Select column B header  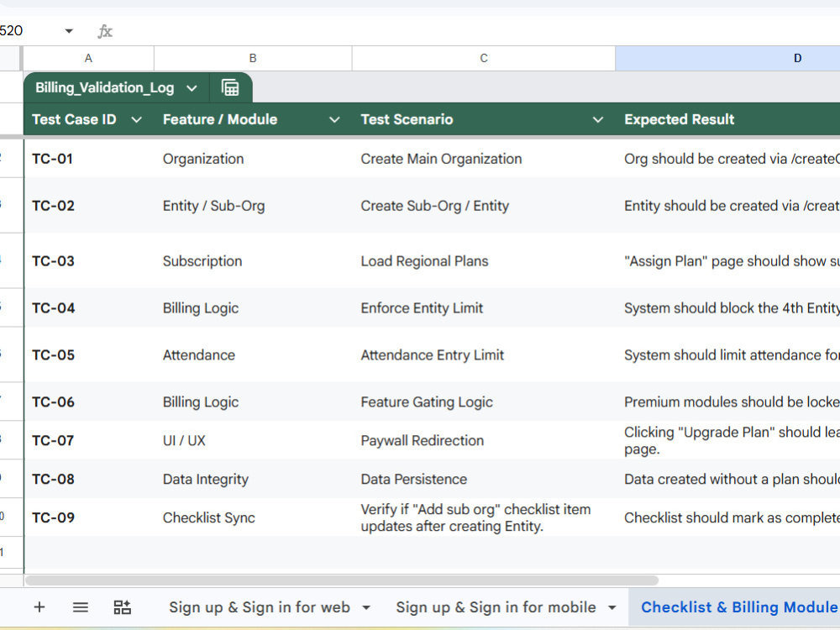pos(253,58)
